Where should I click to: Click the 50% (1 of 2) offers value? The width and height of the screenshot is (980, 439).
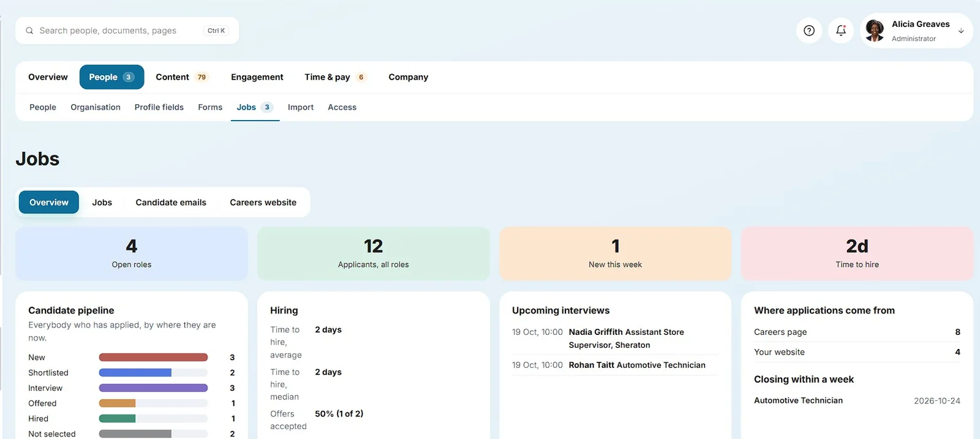tap(339, 414)
